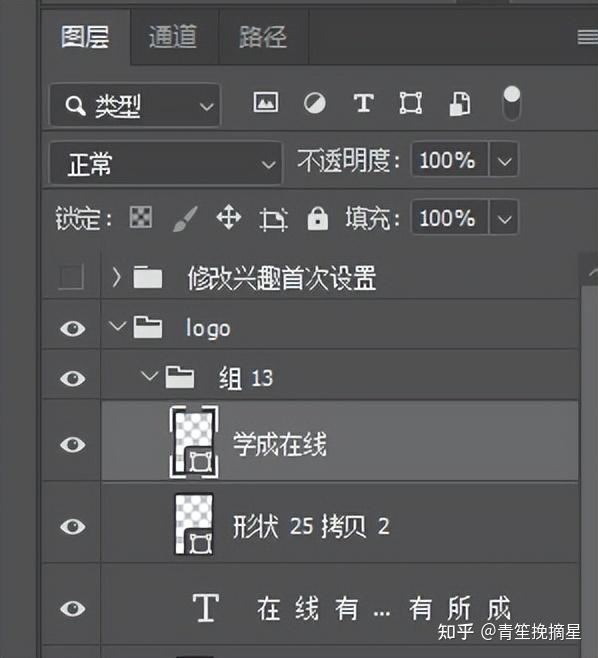Filter for smart object layers icon

[x=460, y=104]
